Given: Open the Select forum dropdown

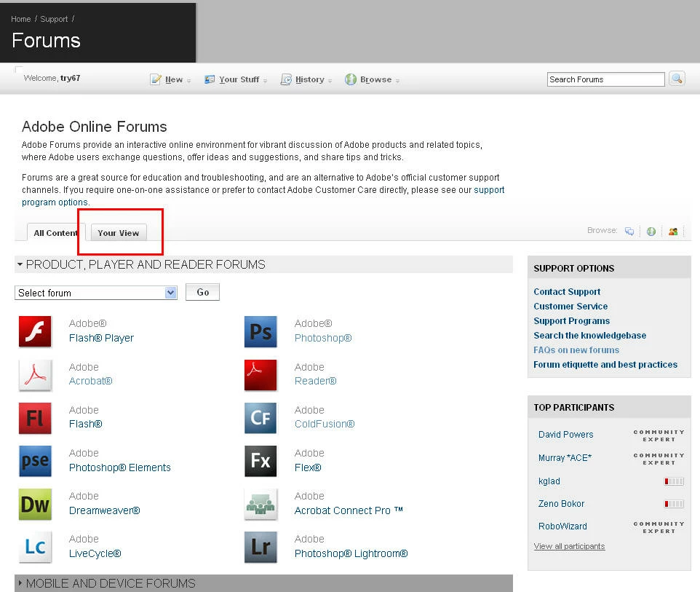Looking at the screenshot, I should coord(96,293).
